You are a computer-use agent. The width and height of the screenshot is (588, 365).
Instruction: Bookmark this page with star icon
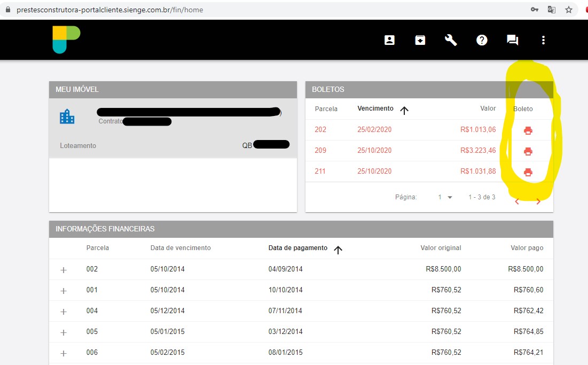point(568,10)
